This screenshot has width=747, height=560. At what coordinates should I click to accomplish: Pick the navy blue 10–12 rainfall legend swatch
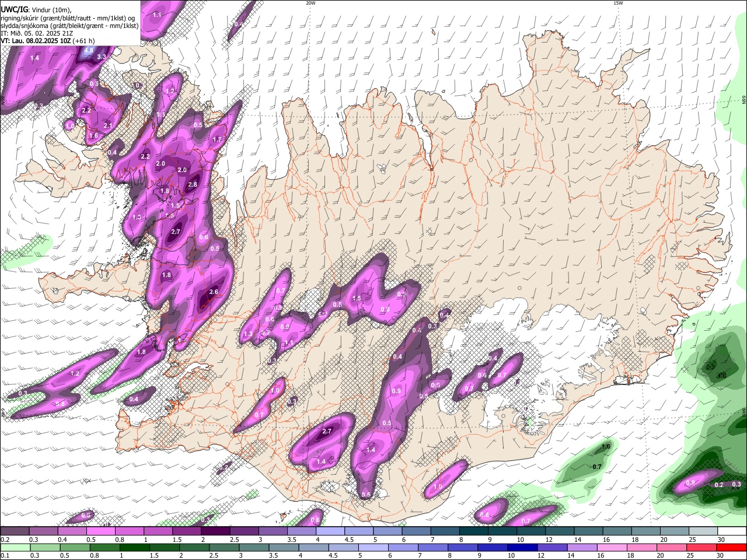pyautogui.click(x=522, y=548)
